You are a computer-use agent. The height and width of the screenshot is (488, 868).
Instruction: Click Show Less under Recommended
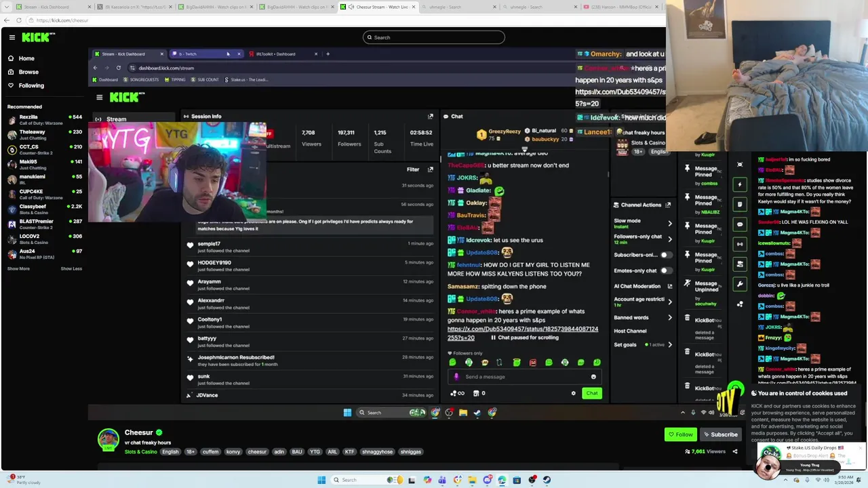pos(71,268)
